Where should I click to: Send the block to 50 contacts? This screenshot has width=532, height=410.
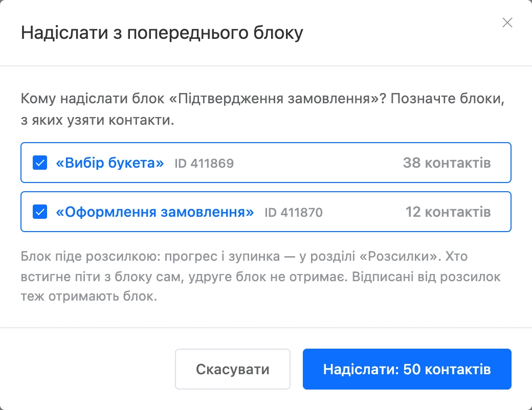click(407, 369)
